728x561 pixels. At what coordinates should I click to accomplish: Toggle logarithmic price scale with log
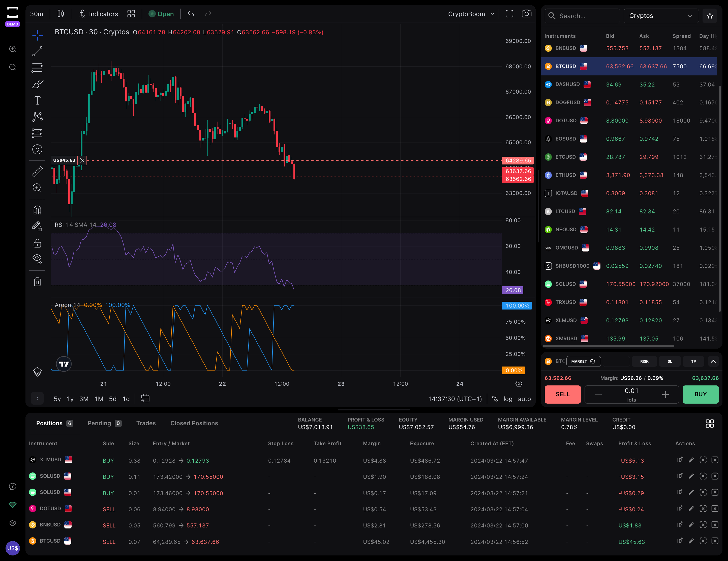coord(508,399)
